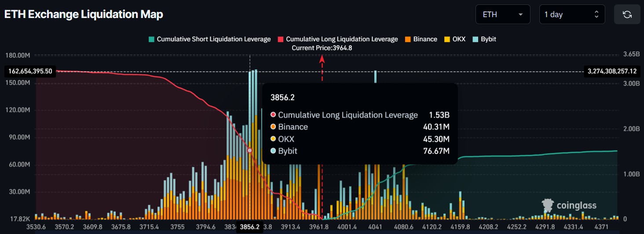Click the green Cumulative Short legend swatch
Screen dimensions: 644x234
(x=152, y=39)
